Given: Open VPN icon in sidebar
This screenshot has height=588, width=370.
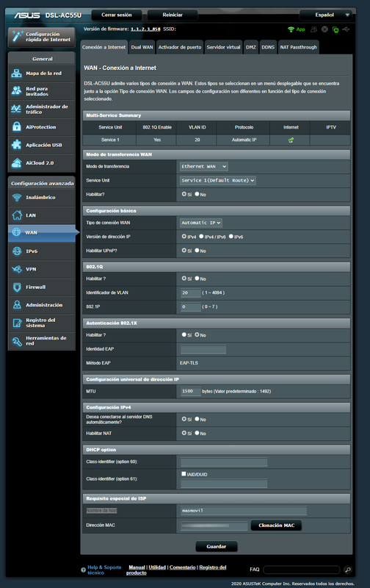Looking at the screenshot, I should pyautogui.click(x=17, y=269).
